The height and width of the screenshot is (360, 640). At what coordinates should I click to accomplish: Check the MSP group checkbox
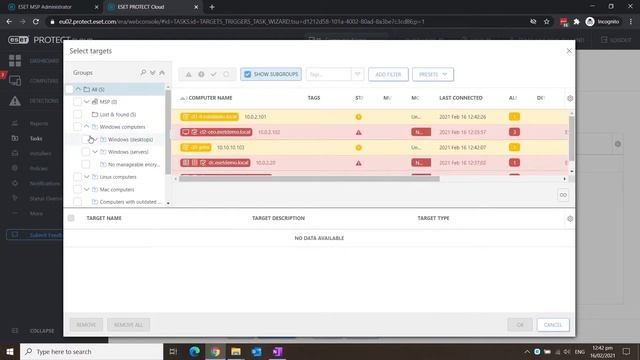[x=77, y=102]
